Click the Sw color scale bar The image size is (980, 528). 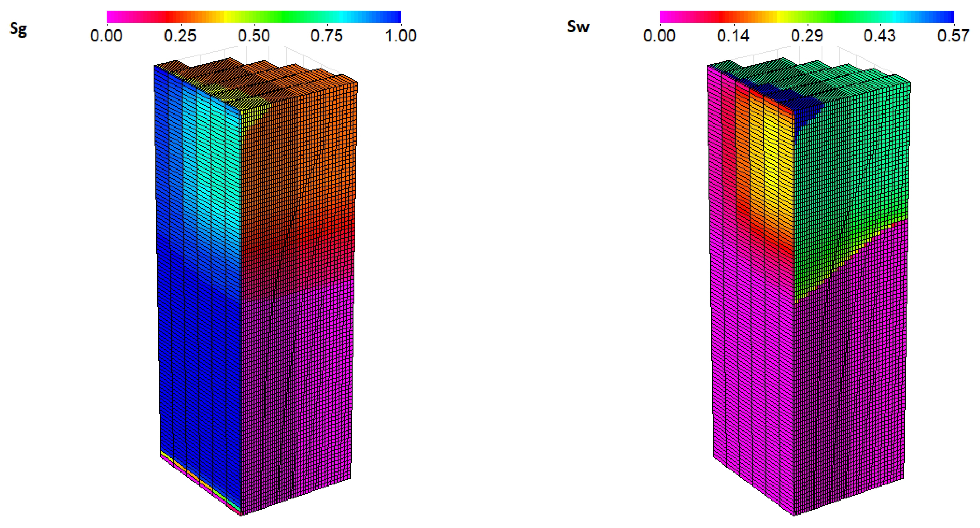click(x=807, y=17)
